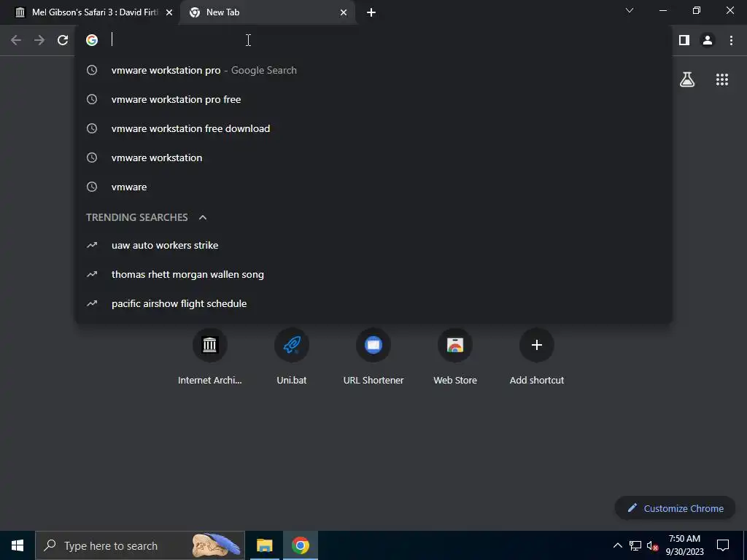Viewport: 747px width, 560px height.
Task: Click the muted volume tray icon
Action: tap(652, 545)
